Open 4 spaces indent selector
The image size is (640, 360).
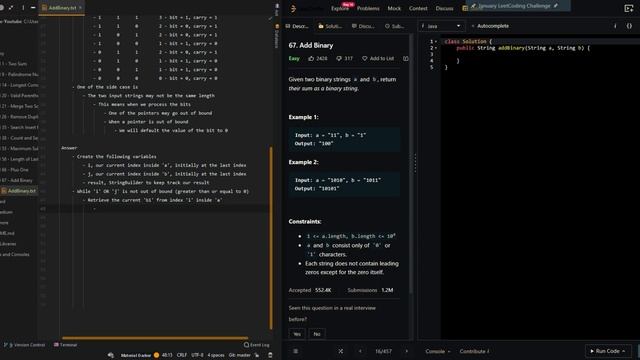(216, 355)
